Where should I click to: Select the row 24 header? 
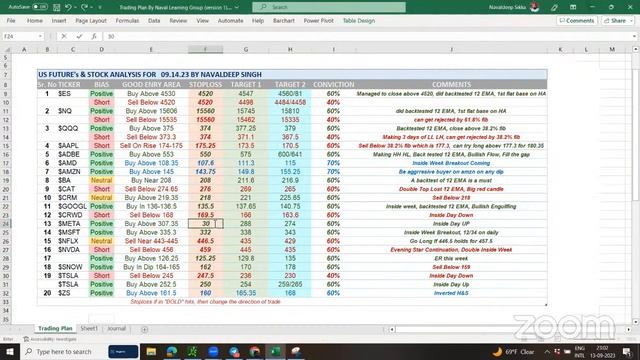pyautogui.click(x=6, y=224)
